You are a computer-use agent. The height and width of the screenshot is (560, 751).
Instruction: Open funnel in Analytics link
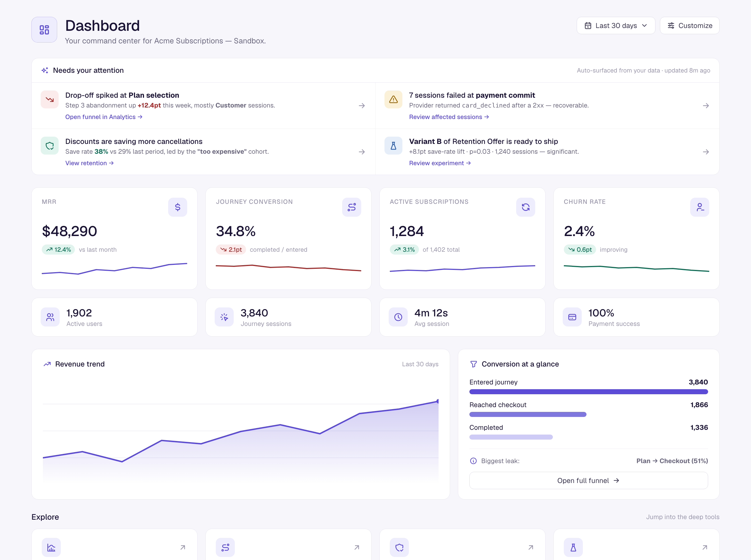click(x=104, y=117)
